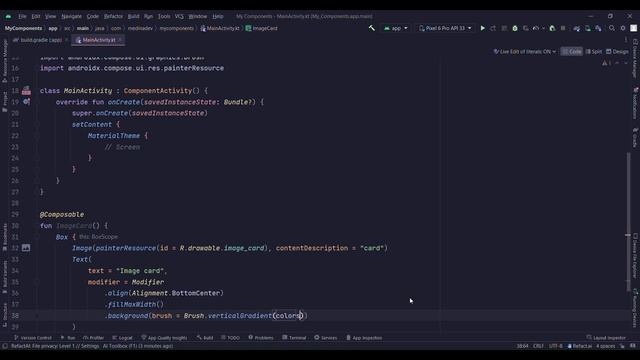
Task: Open Bookmarks side tool window
Action: 5,237
